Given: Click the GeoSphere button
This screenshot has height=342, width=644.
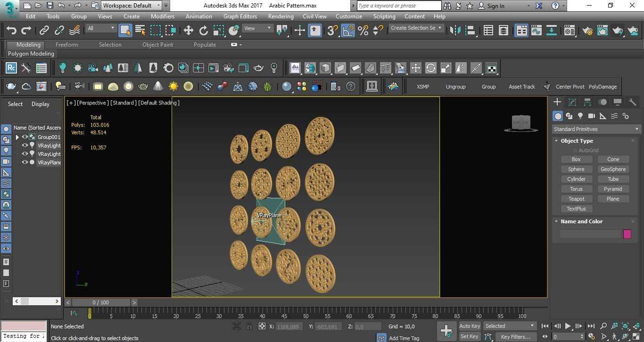Looking at the screenshot, I should (x=613, y=169).
